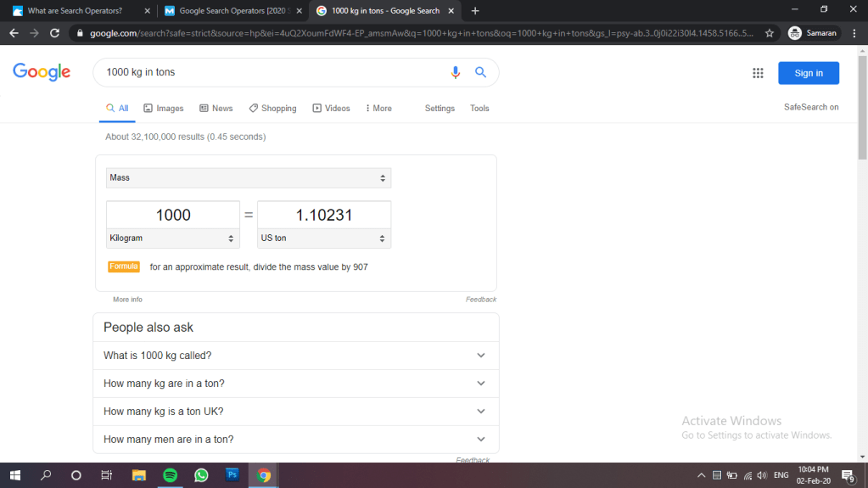The image size is (868, 488).
Task: Expand "What is 1000 kg called?" question
Action: pyautogui.click(x=295, y=356)
